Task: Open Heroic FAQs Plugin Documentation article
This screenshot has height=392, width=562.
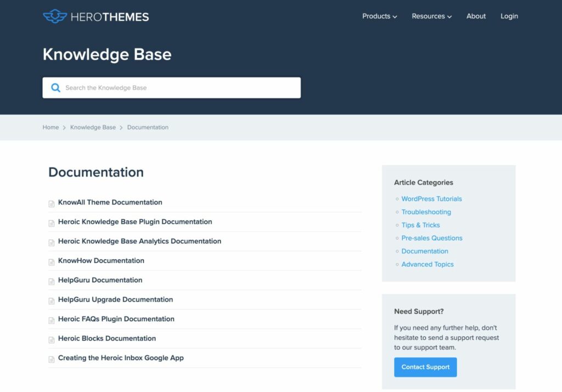Action: (x=116, y=319)
